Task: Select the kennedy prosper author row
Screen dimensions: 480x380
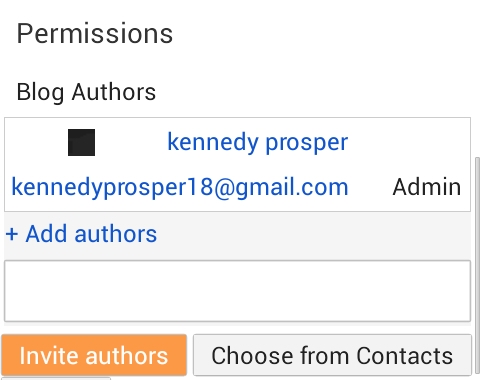Action: pyautogui.click(x=237, y=164)
